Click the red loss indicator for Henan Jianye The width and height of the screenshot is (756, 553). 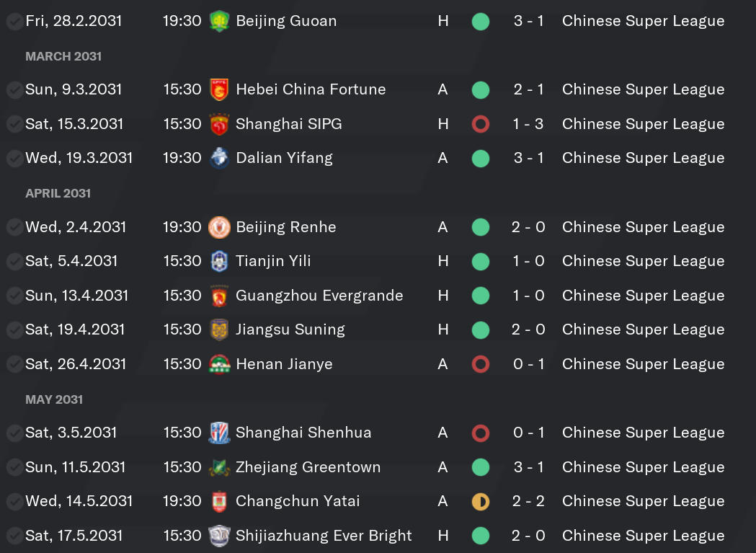pyautogui.click(x=480, y=364)
